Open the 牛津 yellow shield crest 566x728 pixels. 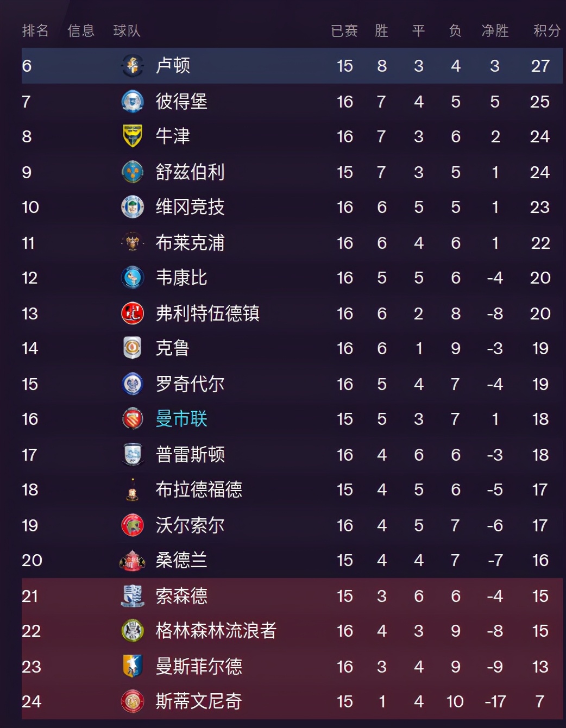[x=132, y=136]
